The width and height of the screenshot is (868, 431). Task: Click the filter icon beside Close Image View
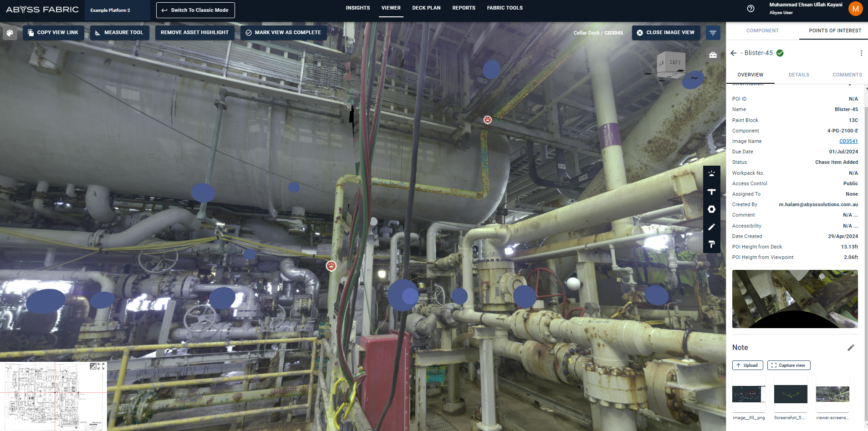pyautogui.click(x=713, y=33)
